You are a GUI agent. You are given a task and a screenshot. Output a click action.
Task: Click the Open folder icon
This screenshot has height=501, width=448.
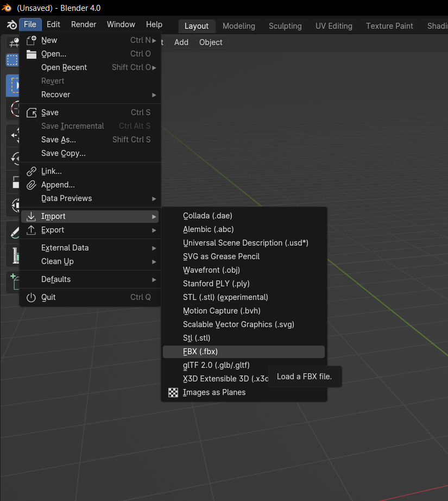point(31,54)
